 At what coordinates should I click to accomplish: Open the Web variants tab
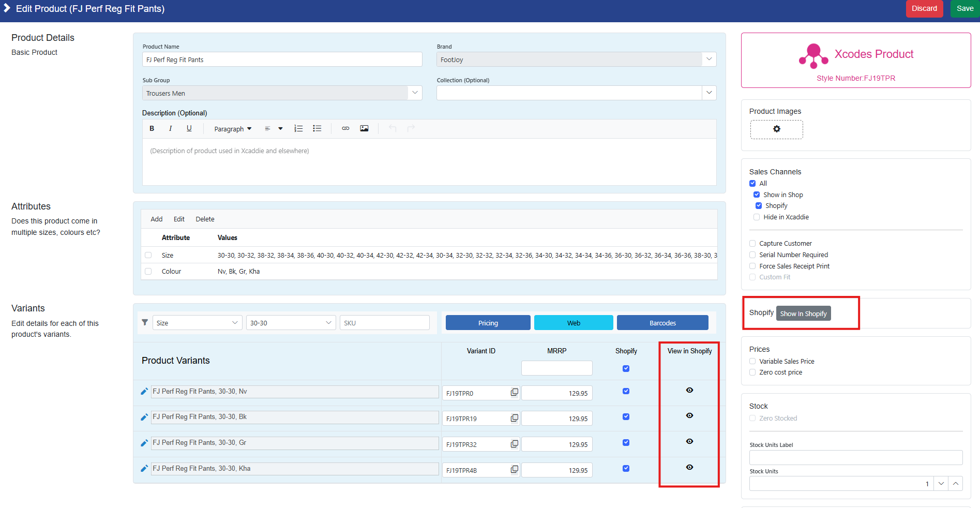(x=573, y=323)
